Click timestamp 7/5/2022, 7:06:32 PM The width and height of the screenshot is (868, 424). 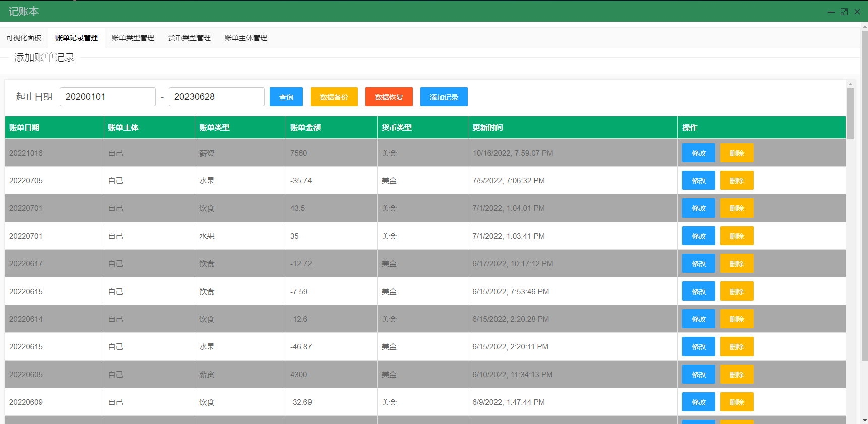tap(509, 180)
